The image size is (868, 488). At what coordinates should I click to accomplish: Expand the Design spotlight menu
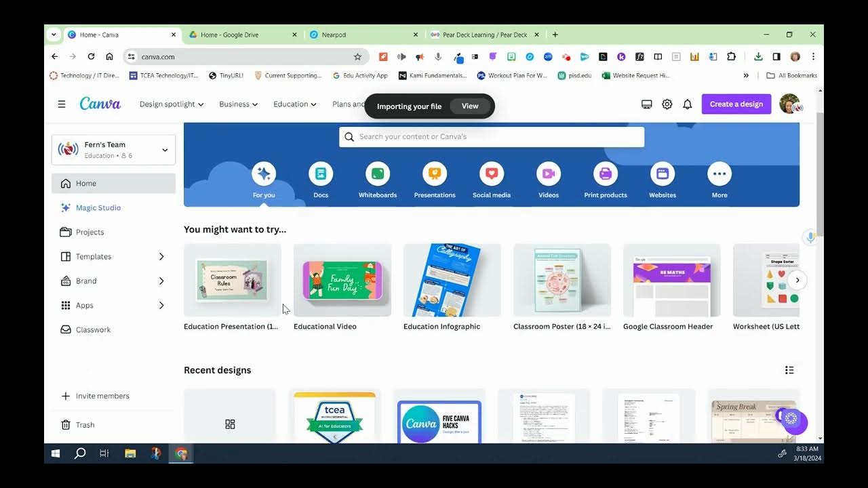pos(172,104)
